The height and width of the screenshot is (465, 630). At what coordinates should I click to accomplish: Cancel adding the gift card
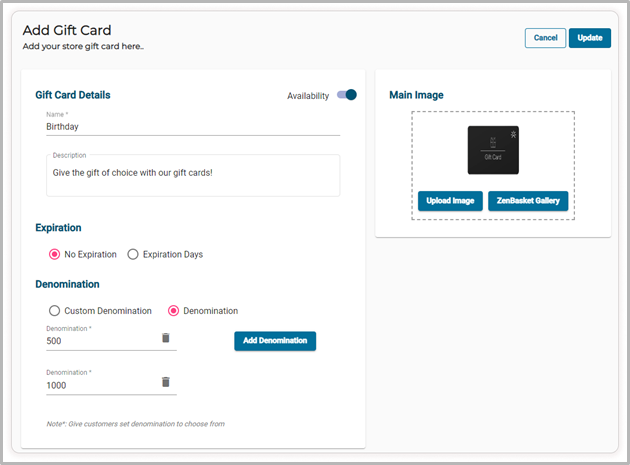tap(545, 38)
